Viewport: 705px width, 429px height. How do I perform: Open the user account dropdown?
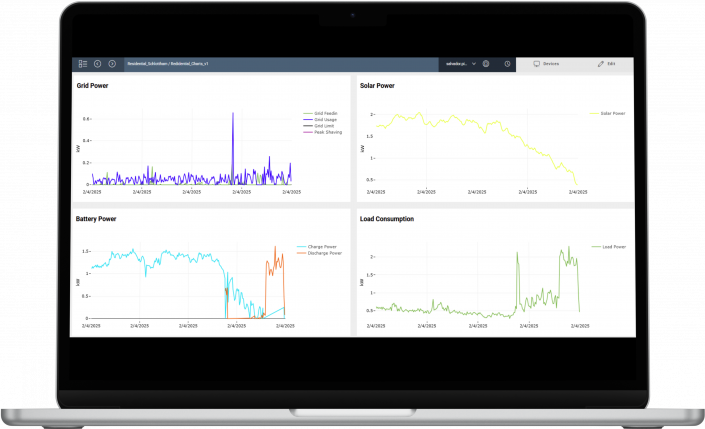(459, 64)
